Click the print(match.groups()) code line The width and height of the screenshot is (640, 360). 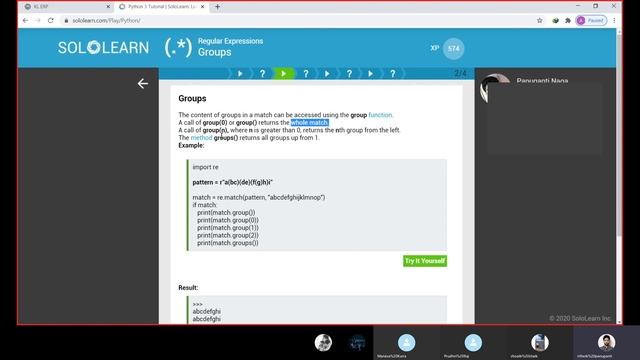click(x=228, y=243)
